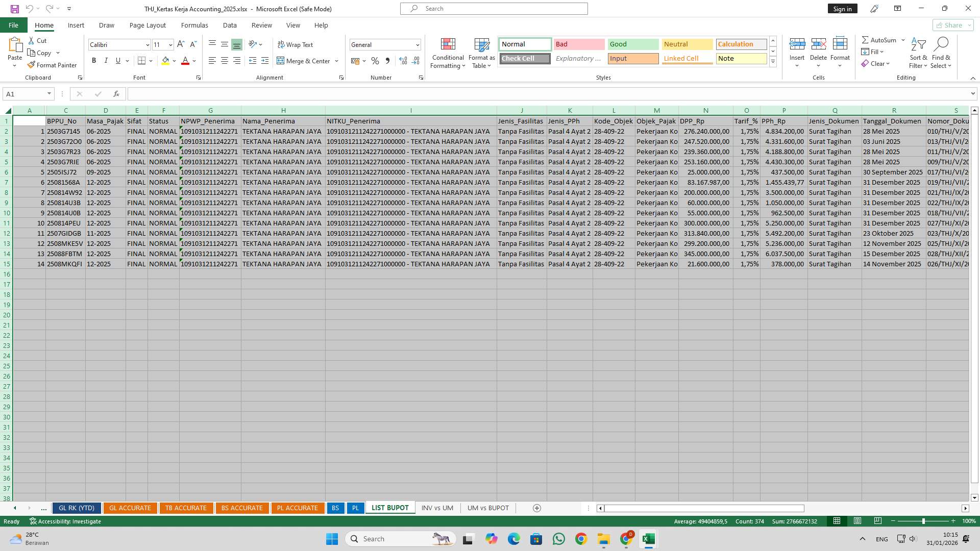Viewport: 980px width, 551px height.
Task: Click the Wrap Text icon
Action: tap(296, 45)
